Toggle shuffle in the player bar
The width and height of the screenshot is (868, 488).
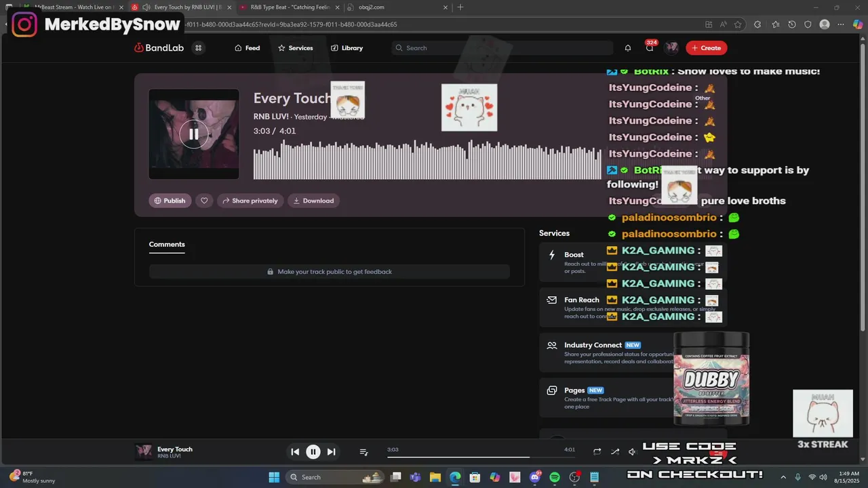[x=615, y=452]
